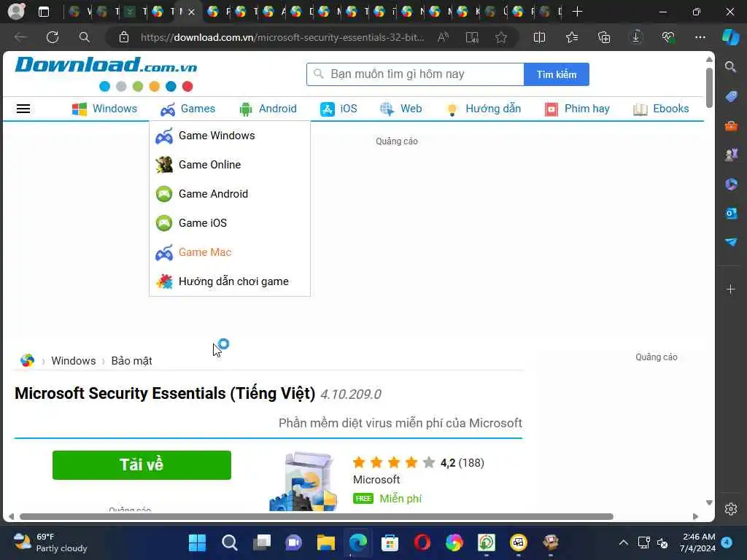The width and height of the screenshot is (747, 560).
Task: Select Hướng dẫn chơi game entry
Action: coord(230,281)
